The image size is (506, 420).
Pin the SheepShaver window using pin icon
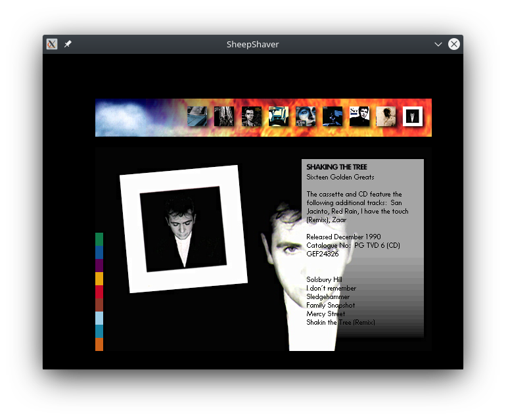[68, 44]
